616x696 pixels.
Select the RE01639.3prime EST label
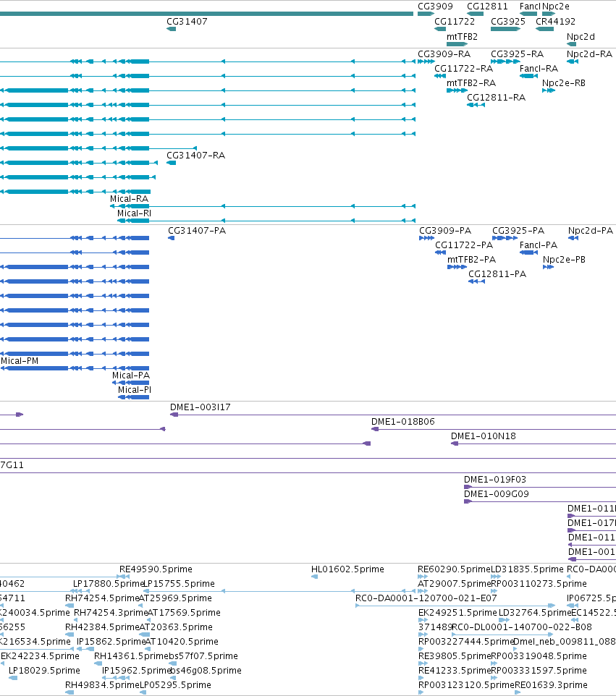551,685
